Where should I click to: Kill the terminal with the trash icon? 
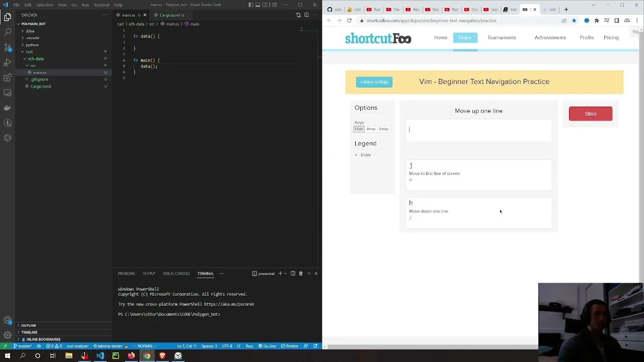[x=301, y=274]
